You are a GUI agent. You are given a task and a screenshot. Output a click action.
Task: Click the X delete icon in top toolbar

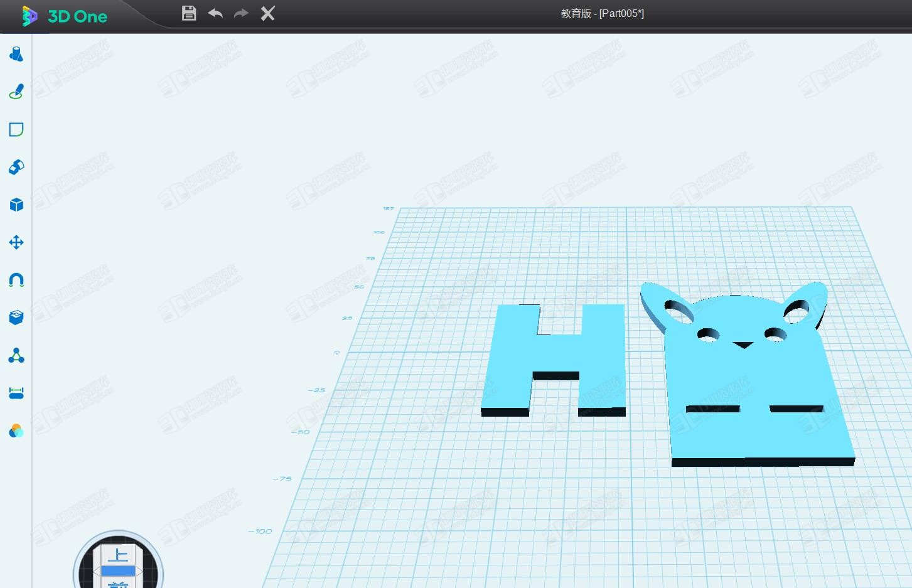tap(268, 13)
